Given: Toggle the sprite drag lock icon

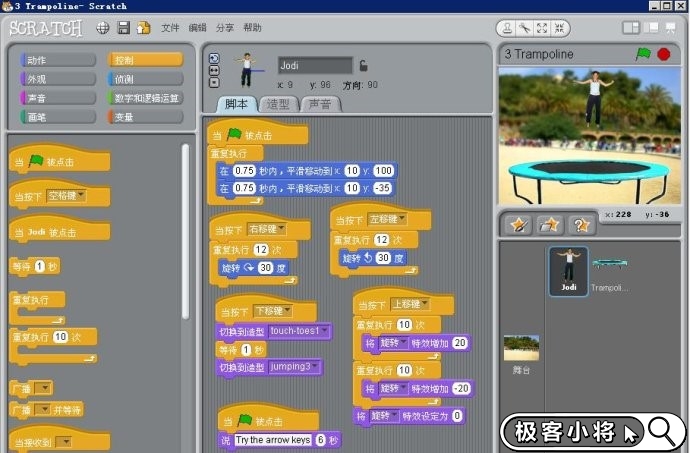Looking at the screenshot, I should click(364, 65).
